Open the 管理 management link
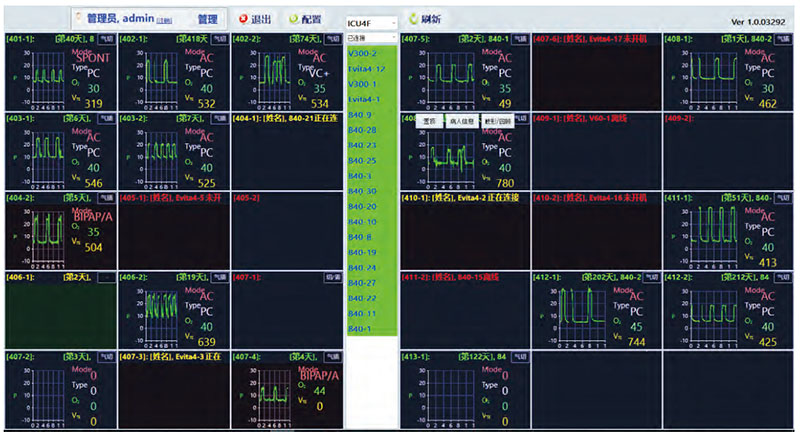 (x=207, y=19)
